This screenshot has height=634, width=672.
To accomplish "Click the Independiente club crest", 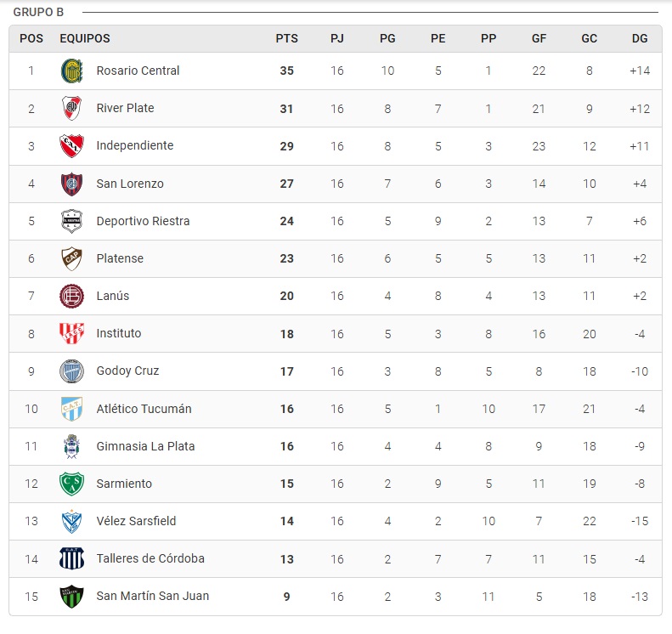I will [71, 146].
